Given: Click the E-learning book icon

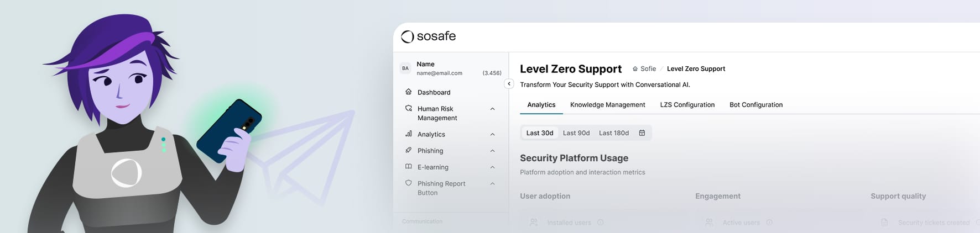Looking at the screenshot, I should tap(408, 167).
